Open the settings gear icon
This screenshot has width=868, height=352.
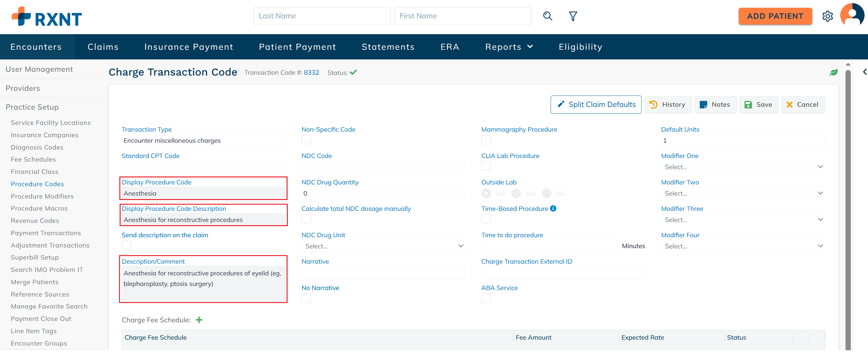click(x=827, y=16)
